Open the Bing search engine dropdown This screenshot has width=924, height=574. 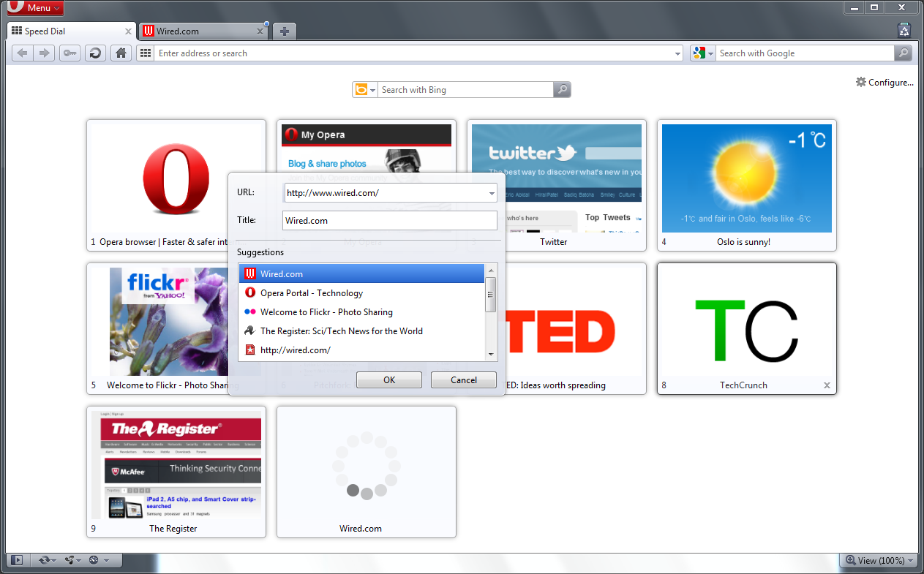tap(365, 89)
